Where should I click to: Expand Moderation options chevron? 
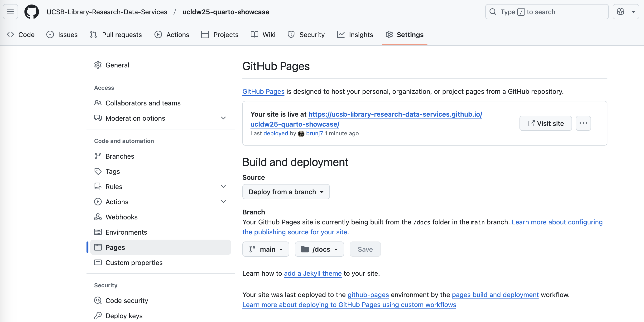pos(223,118)
